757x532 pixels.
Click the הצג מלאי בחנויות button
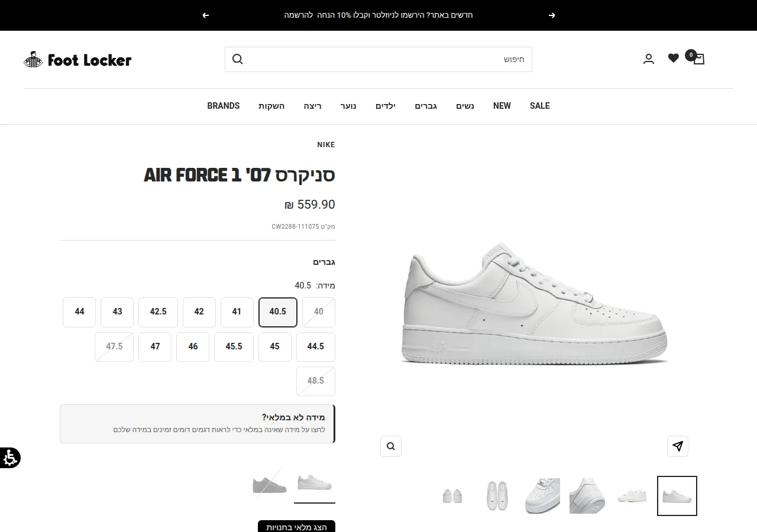pos(296,527)
